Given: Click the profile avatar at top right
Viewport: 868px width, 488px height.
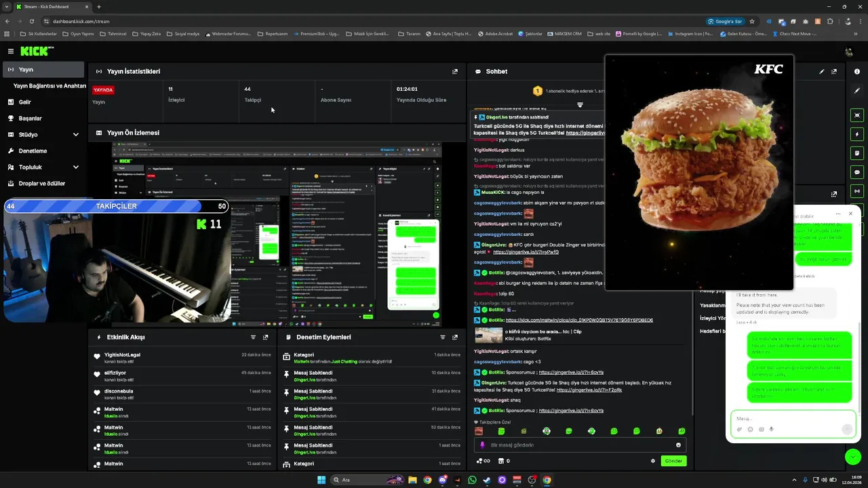Looking at the screenshot, I should click(848, 52).
